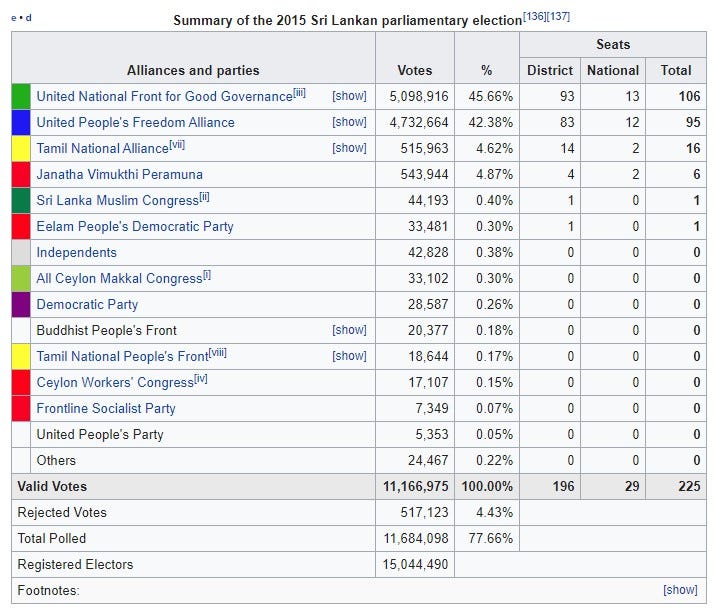Open Eelam People's Democratic Party link
The height and width of the screenshot is (612, 716).
coord(135,227)
